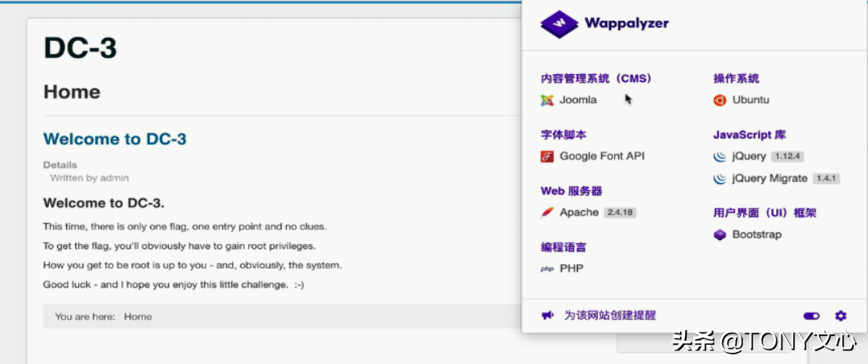Click the jQuery Migrate icon
Viewport: 868px width, 364px height.
(720, 179)
